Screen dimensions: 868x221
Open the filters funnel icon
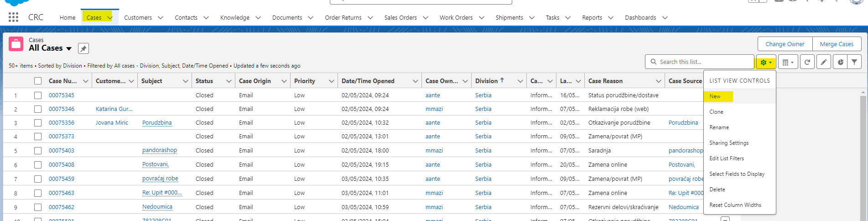pos(854,62)
